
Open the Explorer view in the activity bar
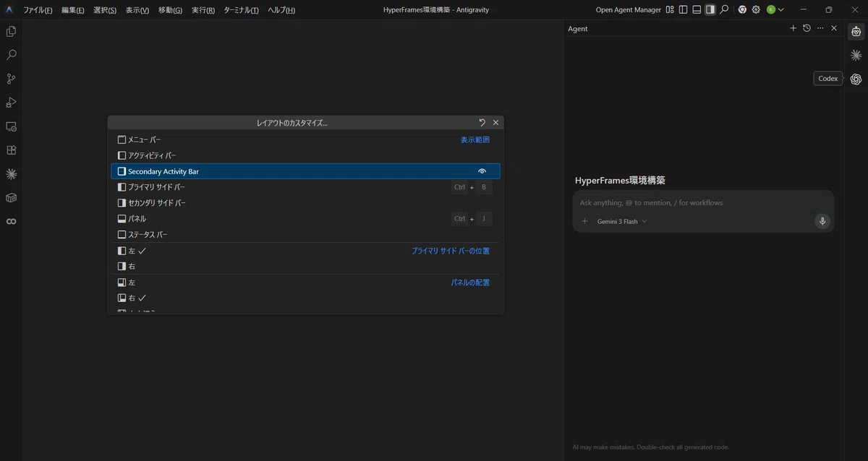pyautogui.click(x=11, y=32)
